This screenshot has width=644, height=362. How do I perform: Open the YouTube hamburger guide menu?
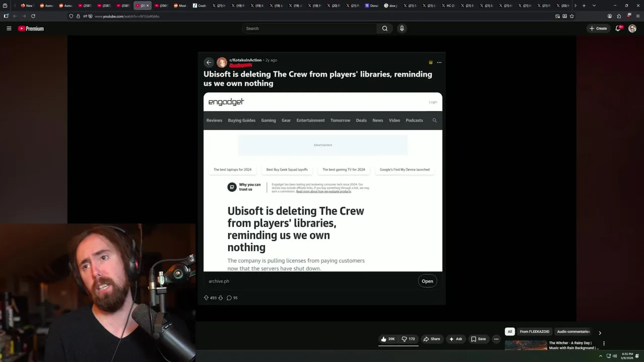click(x=9, y=29)
